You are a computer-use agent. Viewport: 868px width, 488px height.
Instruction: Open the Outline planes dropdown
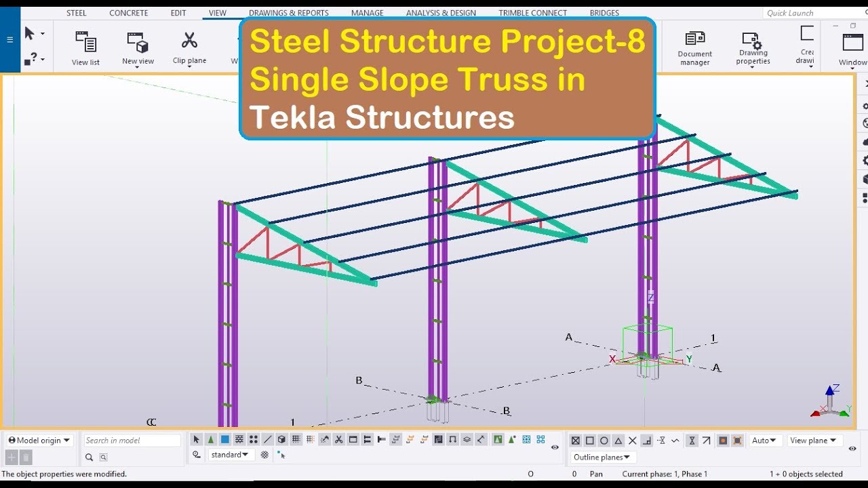602,457
